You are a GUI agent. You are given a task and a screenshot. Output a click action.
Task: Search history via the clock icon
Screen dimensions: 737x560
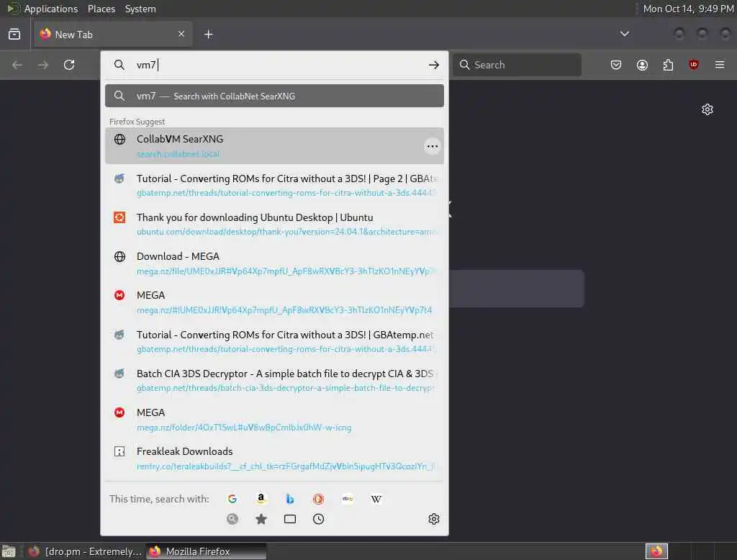click(318, 519)
